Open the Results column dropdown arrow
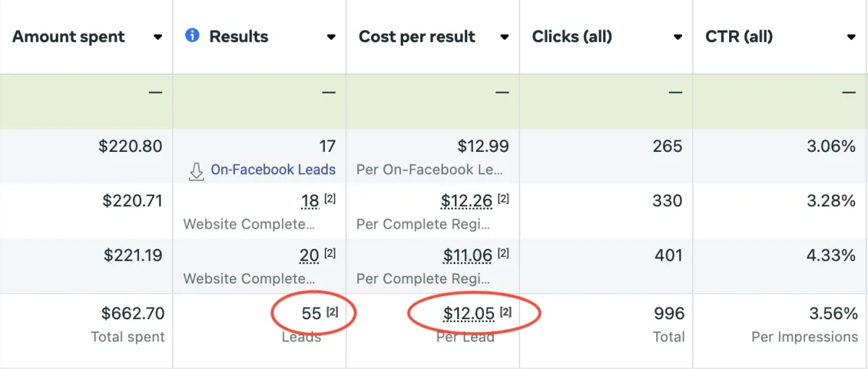 click(x=331, y=38)
